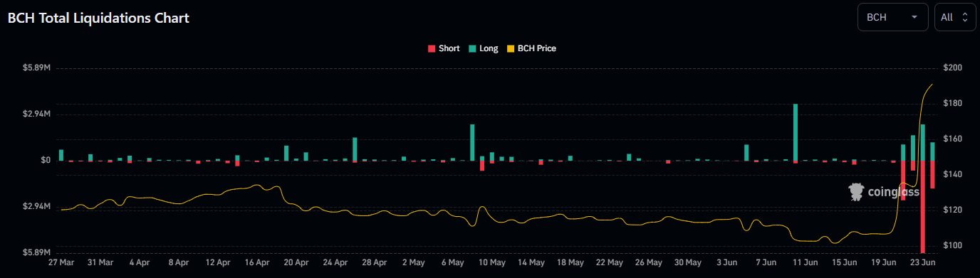
Task: Click the yellow BCH Price legend swatch
Action: [x=511, y=48]
